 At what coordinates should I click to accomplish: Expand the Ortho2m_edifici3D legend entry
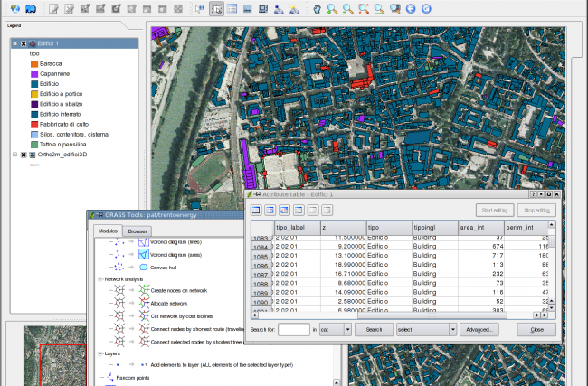(15, 155)
